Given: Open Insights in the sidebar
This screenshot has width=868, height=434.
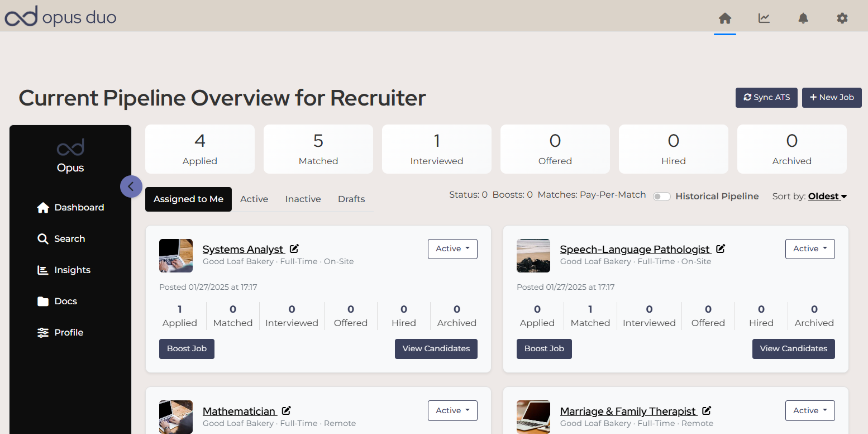Looking at the screenshot, I should [72, 270].
